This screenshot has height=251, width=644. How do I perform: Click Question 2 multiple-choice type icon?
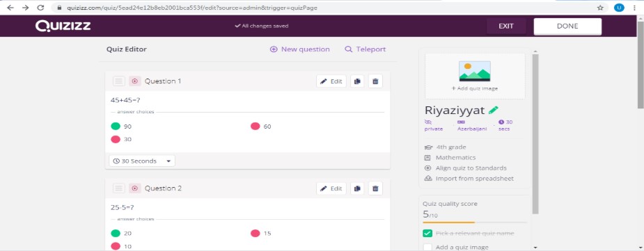[x=134, y=188]
